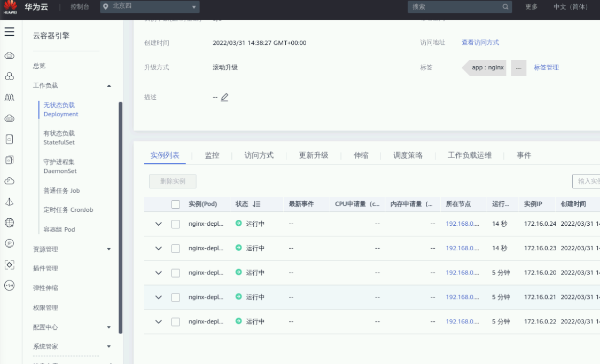Click the 查看访问方式 link
600x364 pixels.
point(480,43)
